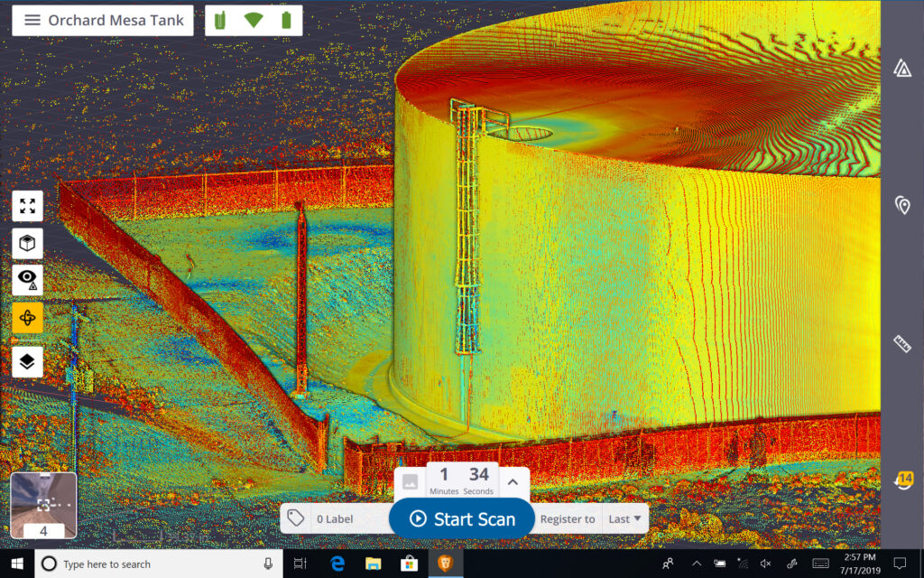Click the fit-to-view expand arrows icon
This screenshot has height=578, width=924.
pyautogui.click(x=27, y=206)
